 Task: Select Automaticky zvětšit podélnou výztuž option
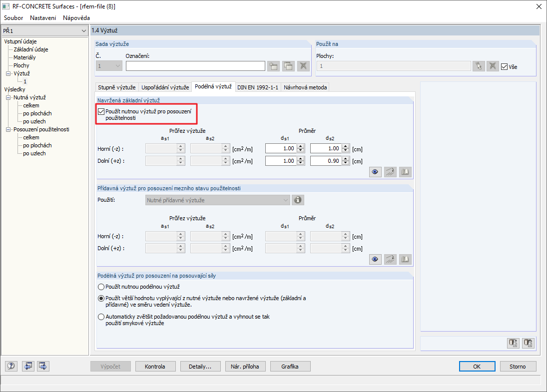101,317
